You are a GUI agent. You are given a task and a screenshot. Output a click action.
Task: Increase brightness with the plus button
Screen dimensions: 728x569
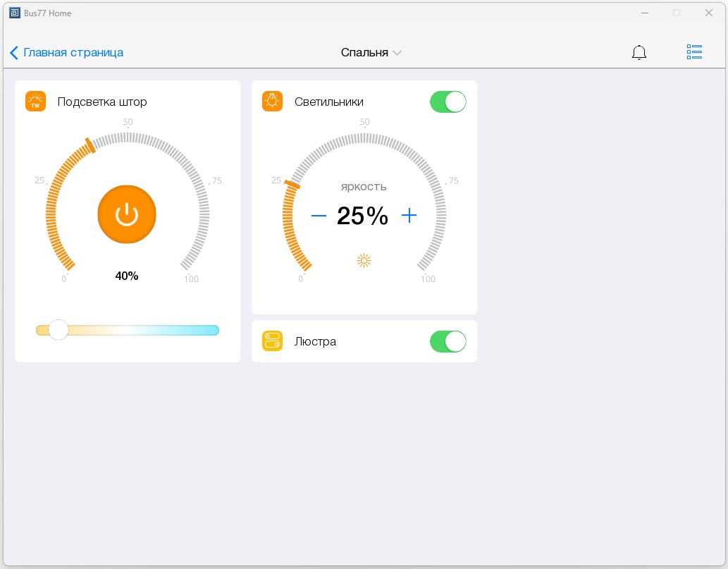pos(409,216)
